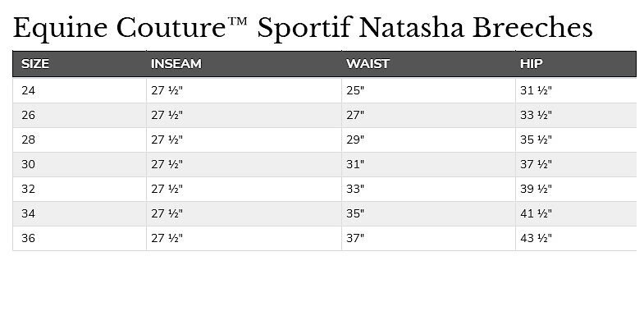Click the INSEAM column header
This screenshot has width=644, height=334.
[176, 63]
